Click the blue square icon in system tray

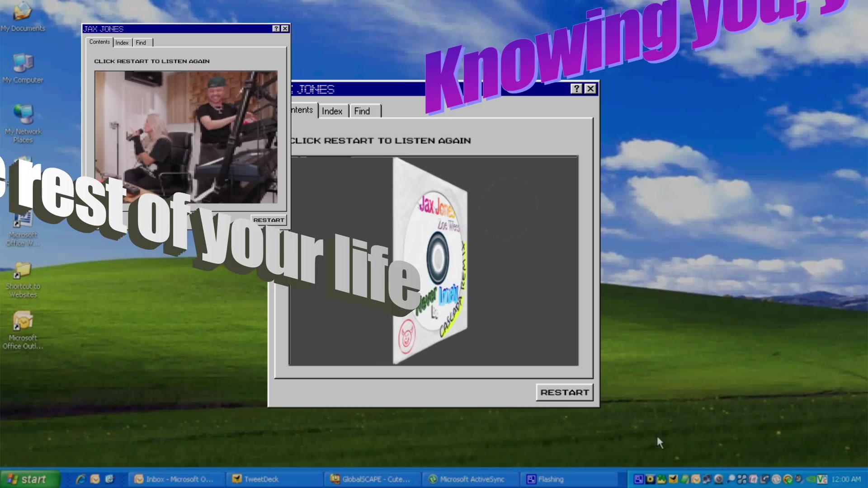(x=639, y=479)
